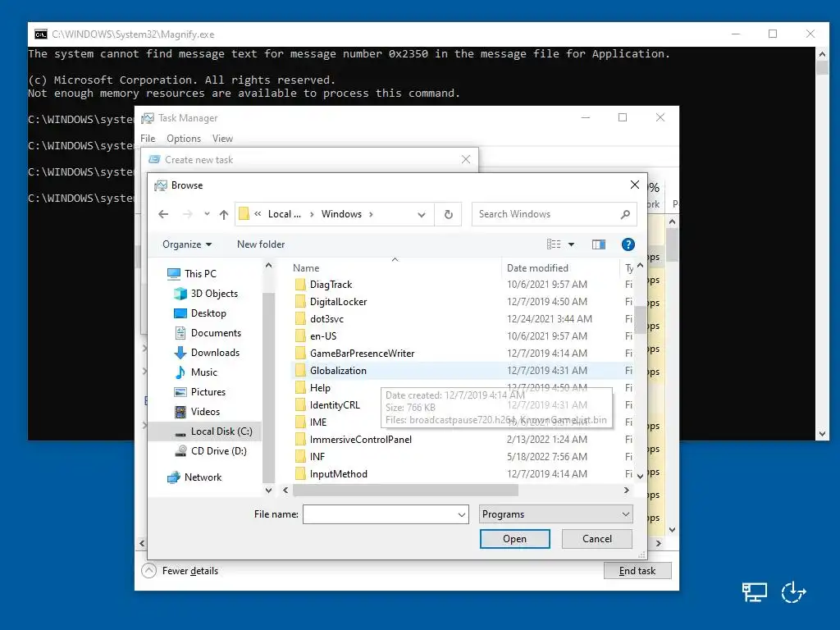Expand the breadcrumb chevron after Windows
Viewport: 840px width, 630px height.
click(x=371, y=214)
